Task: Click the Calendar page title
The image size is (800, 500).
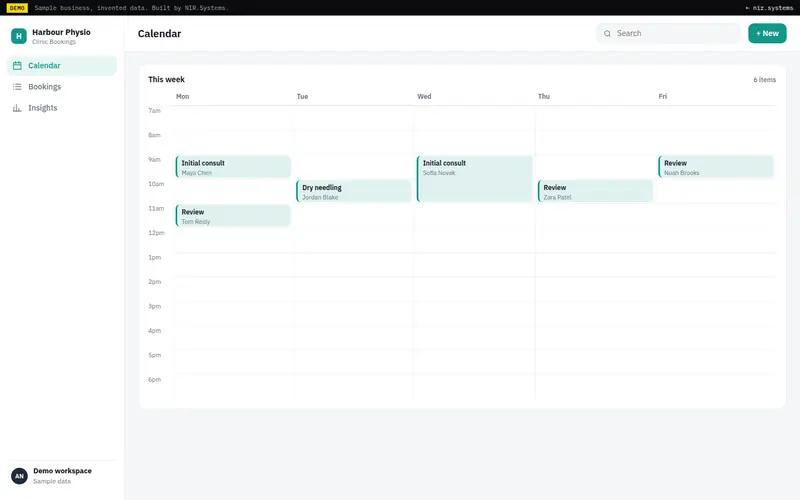Action: click(x=159, y=34)
